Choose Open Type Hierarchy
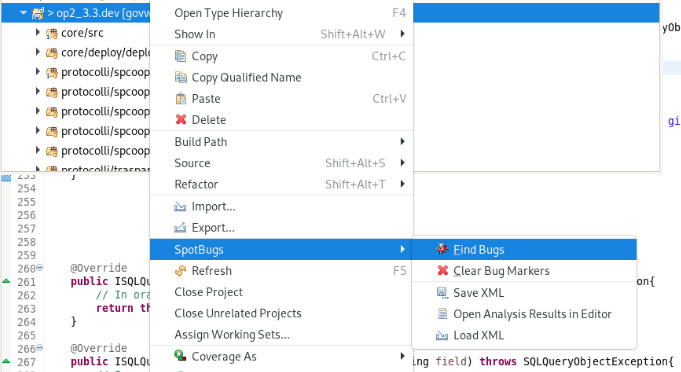 (x=281, y=13)
